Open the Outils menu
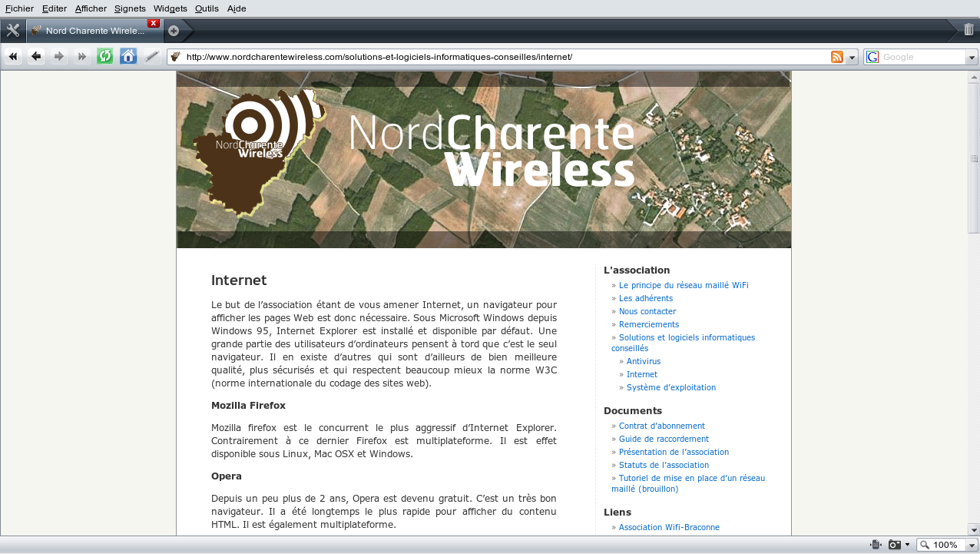Screen dimensions: 980x554 (207, 8)
